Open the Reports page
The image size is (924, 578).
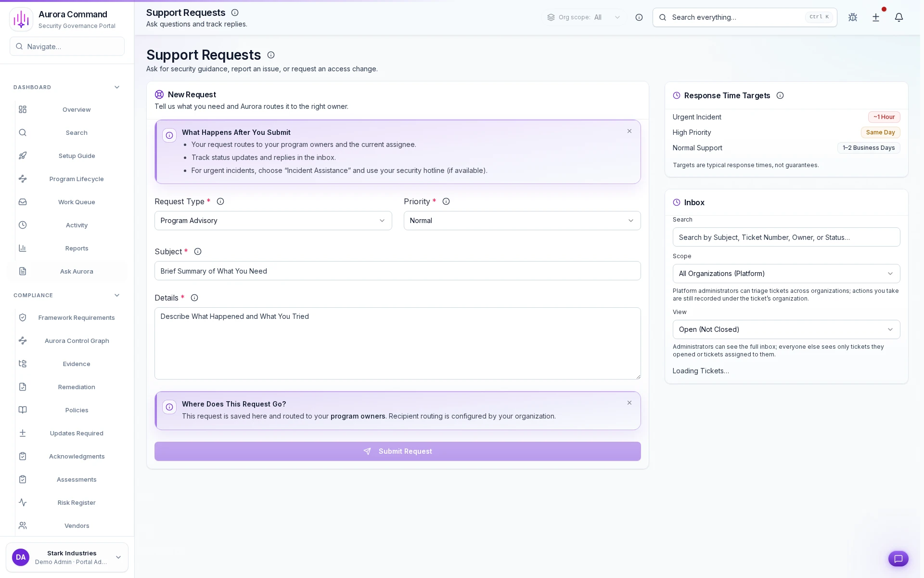coord(77,248)
